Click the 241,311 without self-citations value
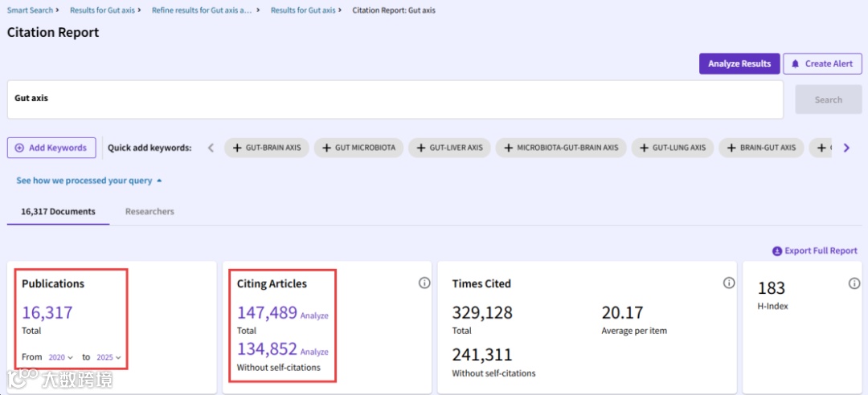This screenshot has height=395, width=868. [482, 355]
